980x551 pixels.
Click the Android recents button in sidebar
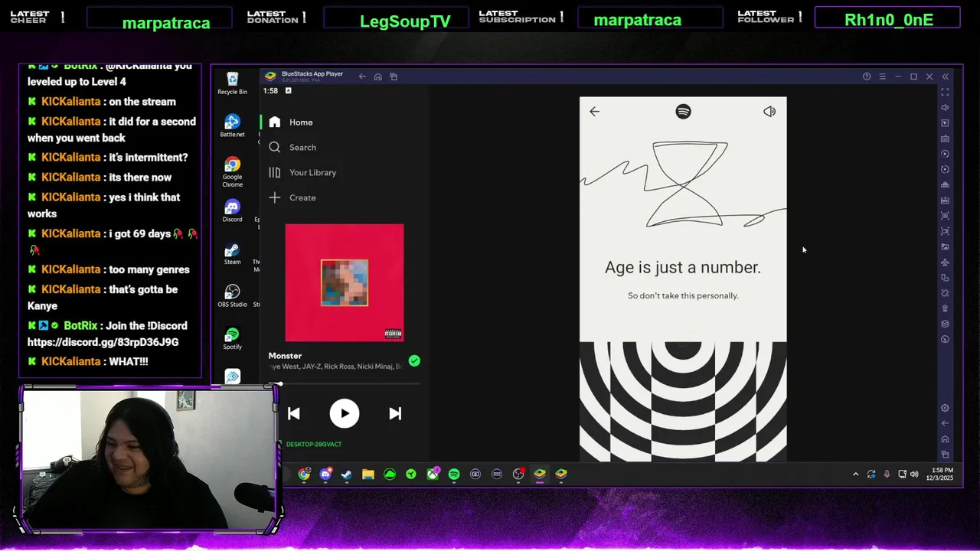[945, 455]
